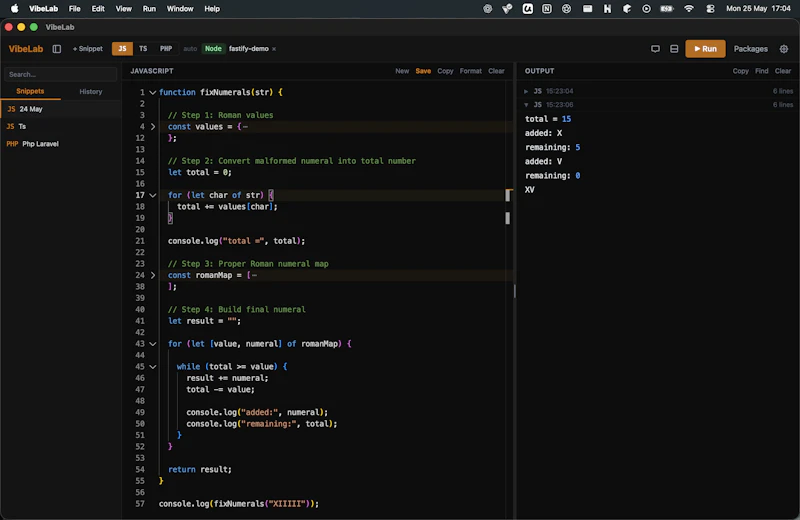Collapse the for loop on line 17

tap(153, 195)
